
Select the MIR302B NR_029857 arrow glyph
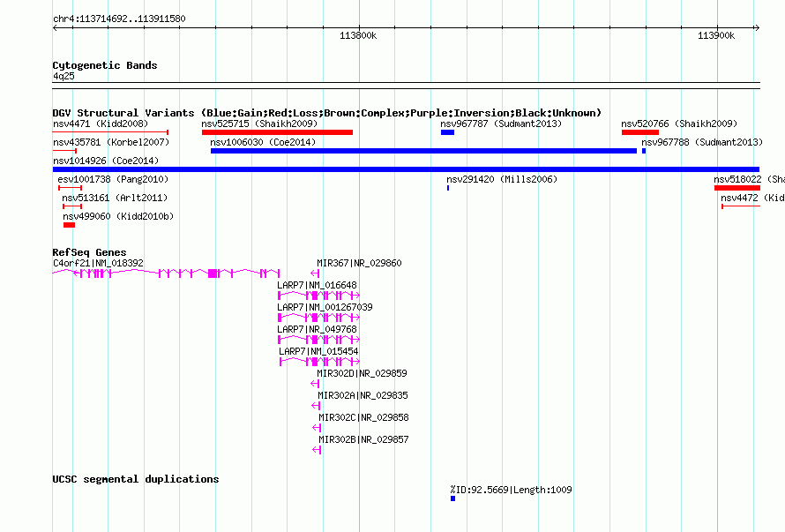tap(317, 450)
